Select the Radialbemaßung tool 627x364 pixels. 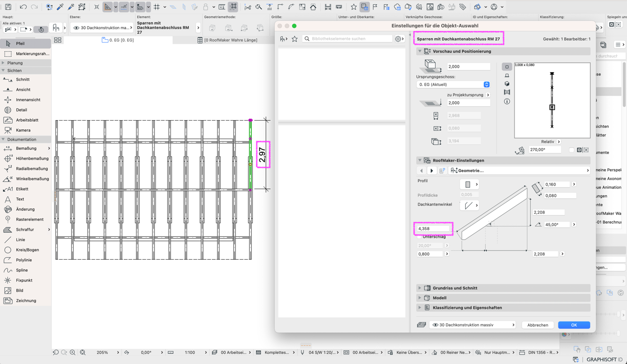[x=26, y=169]
